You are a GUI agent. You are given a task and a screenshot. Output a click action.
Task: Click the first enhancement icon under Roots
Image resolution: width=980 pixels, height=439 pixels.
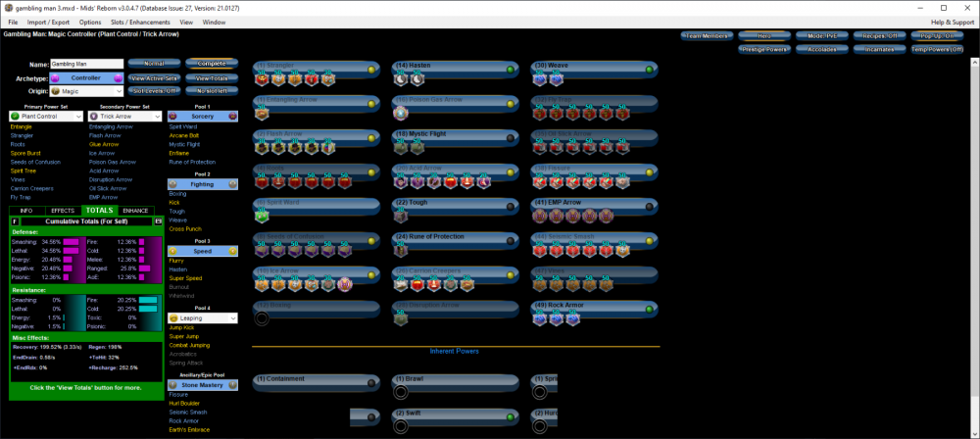click(262, 180)
